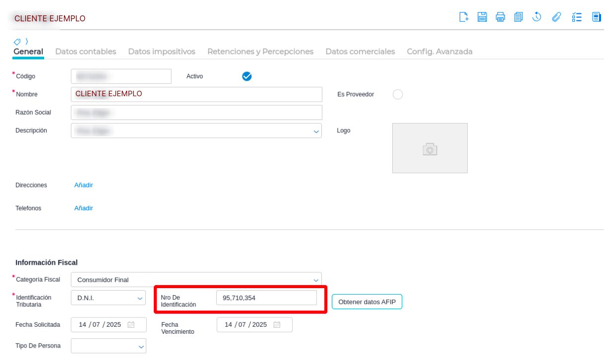Image resolution: width=611 pixels, height=364 pixels.
Task: Enable the Es Proveedor option
Action: coord(398,94)
